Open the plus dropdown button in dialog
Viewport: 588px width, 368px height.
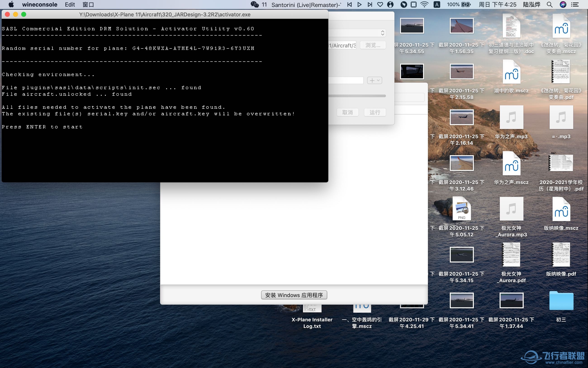click(375, 80)
